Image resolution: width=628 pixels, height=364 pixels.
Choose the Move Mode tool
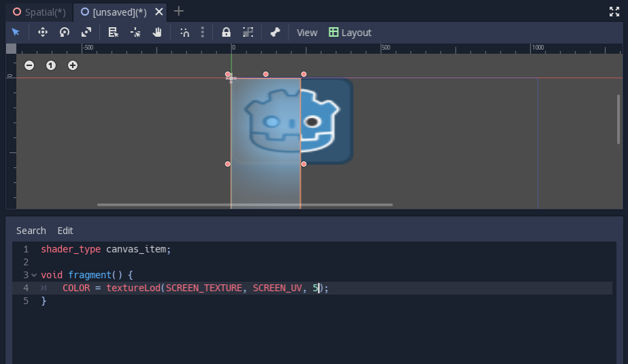(x=43, y=32)
